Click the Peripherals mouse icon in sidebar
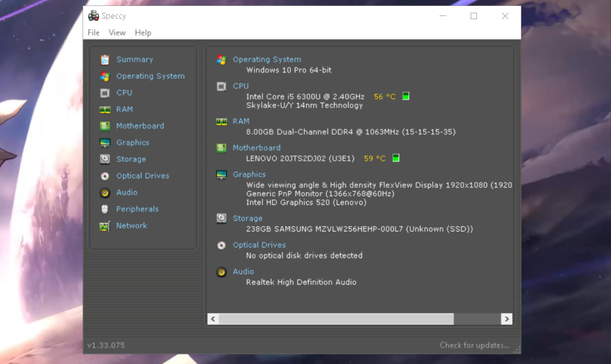This screenshot has height=364, width=611. point(105,209)
